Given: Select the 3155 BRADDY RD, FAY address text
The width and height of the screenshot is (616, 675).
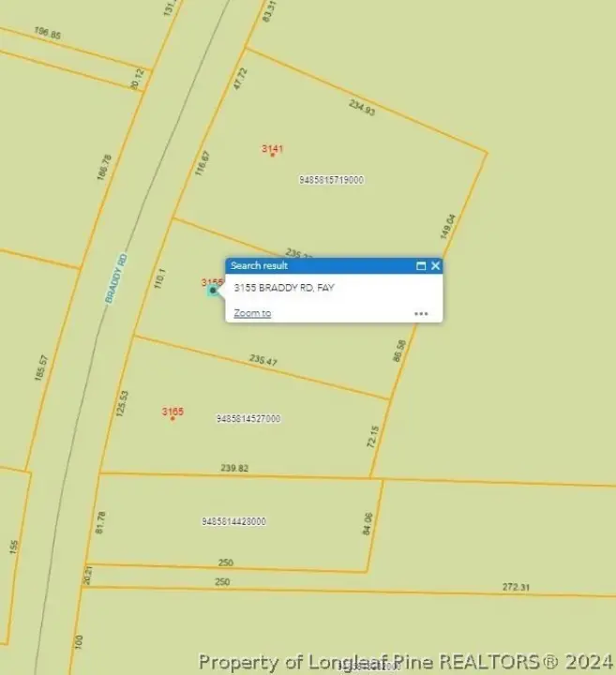Looking at the screenshot, I should (284, 288).
